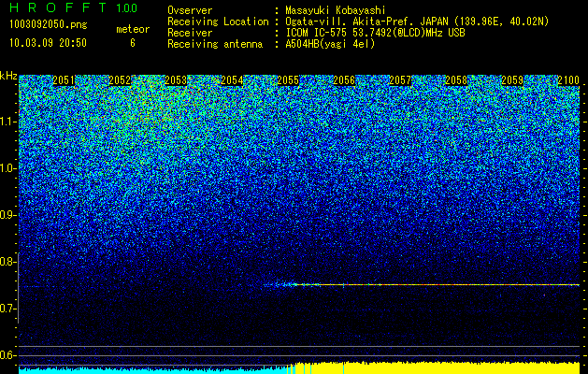This screenshot has width=588, height=374.
Task: Click the 0.8 kHz frequency axis label
Action: tap(7, 262)
